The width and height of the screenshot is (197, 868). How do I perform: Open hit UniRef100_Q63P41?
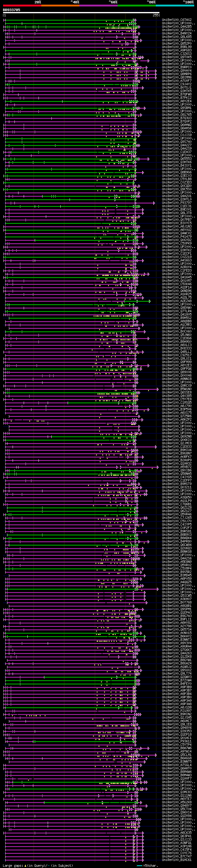point(177,836)
